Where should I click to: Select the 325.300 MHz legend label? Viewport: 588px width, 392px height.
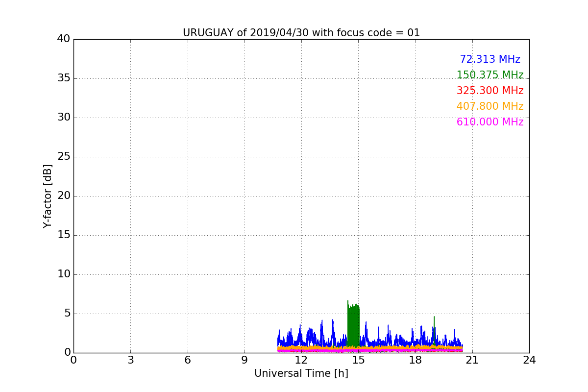coord(490,91)
